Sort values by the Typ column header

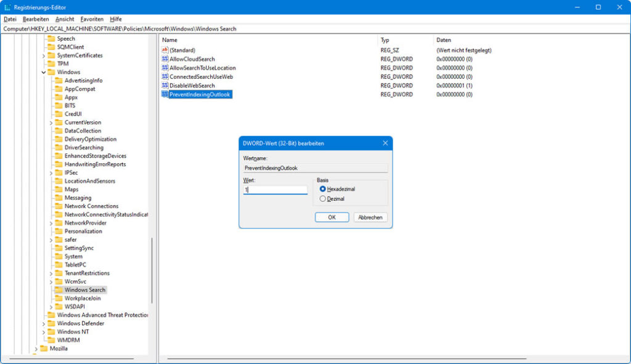point(406,40)
